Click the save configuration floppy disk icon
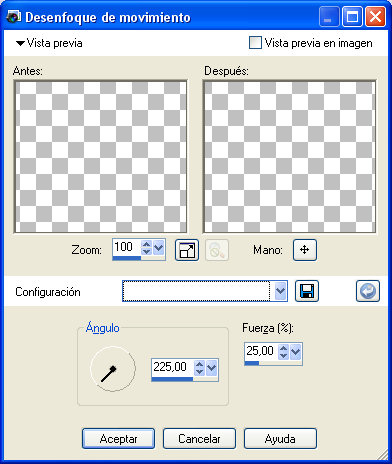This screenshot has height=464, width=392. [307, 291]
